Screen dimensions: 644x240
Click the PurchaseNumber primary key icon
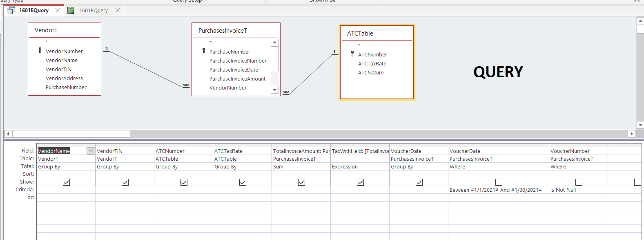(x=204, y=51)
